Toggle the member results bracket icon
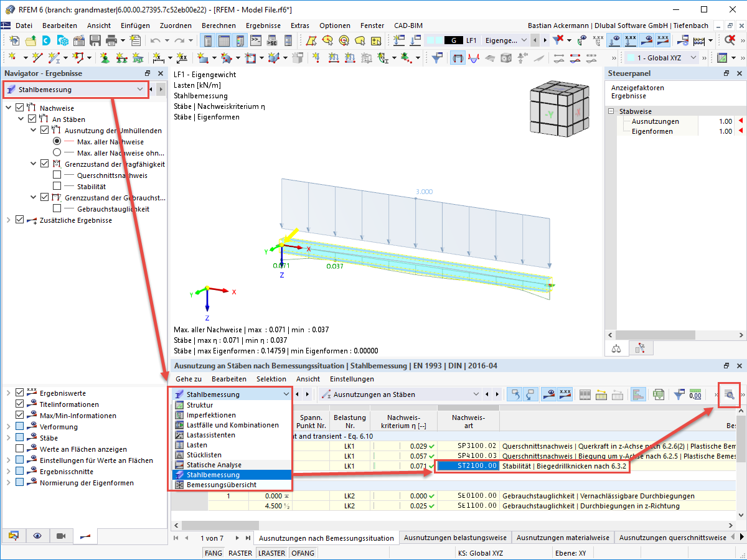Viewport: 747px width, 560px height. tap(458, 58)
